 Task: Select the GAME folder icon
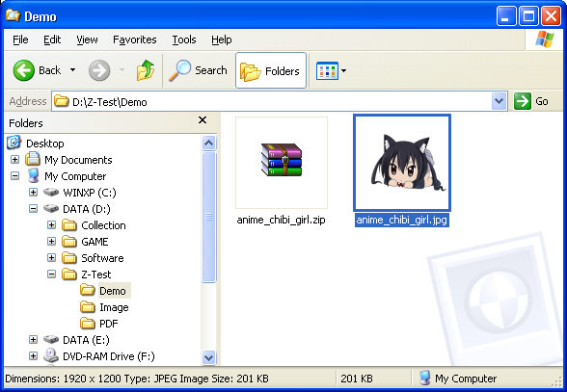click(69, 242)
